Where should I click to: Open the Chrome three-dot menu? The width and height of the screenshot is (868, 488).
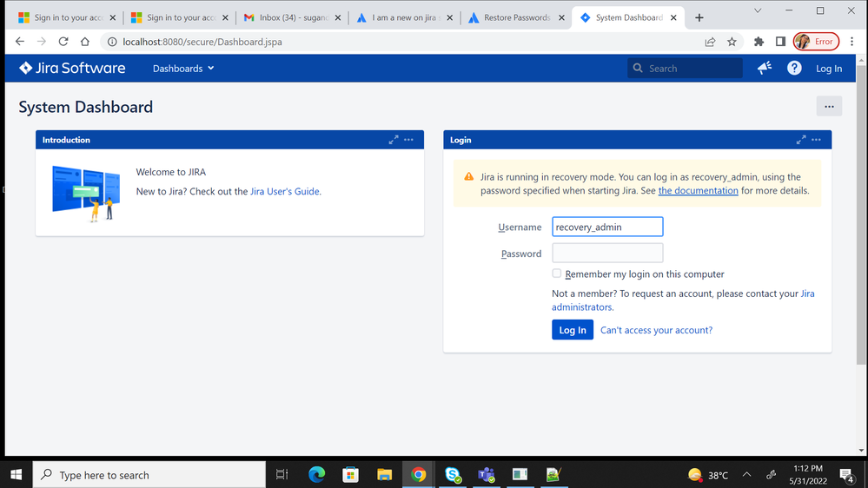[x=852, y=42]
